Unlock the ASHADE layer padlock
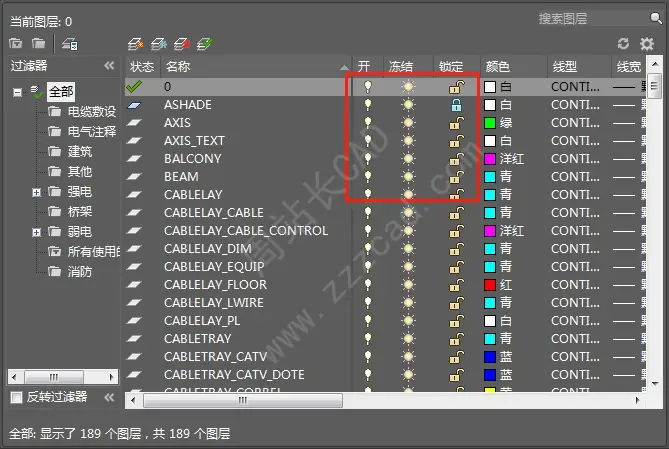The width and height of the screenshot is (669, 449). click(x=456, y=105)
